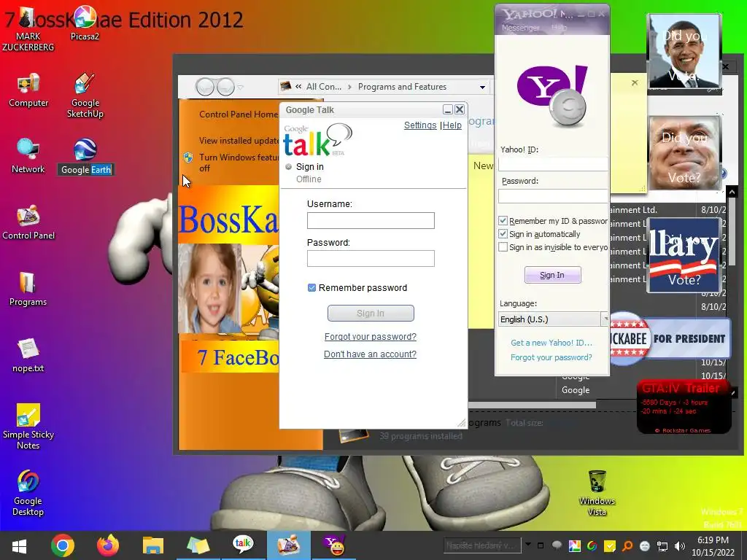Click the Google Talk speech bubble tray icon
This screenshot has width=747, height=560.
click(557, 545)
